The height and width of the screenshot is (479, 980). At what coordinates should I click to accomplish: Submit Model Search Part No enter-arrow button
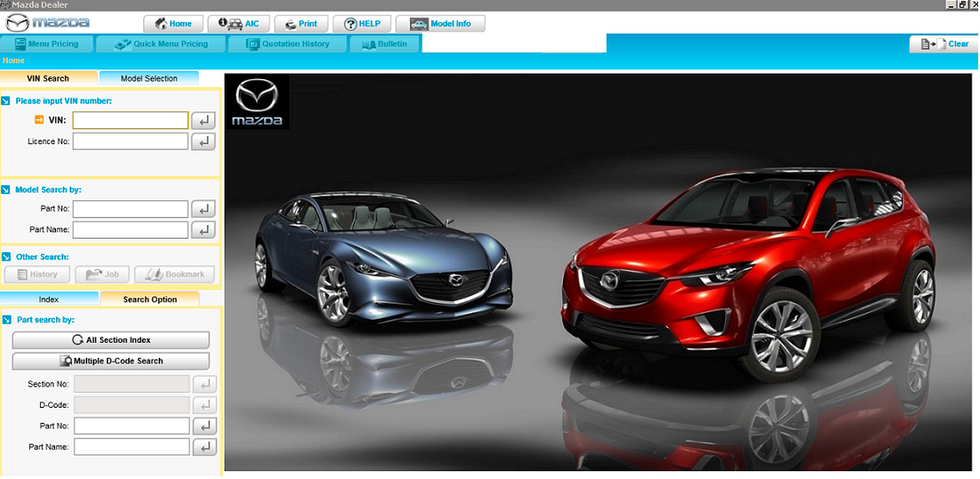[203, 208]
